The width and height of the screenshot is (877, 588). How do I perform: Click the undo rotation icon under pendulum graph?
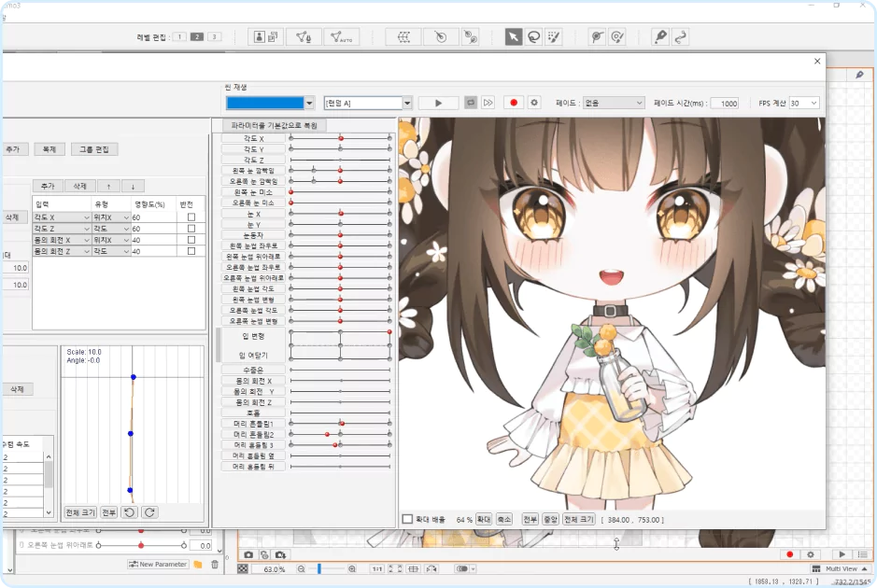(x=129, y=512)
